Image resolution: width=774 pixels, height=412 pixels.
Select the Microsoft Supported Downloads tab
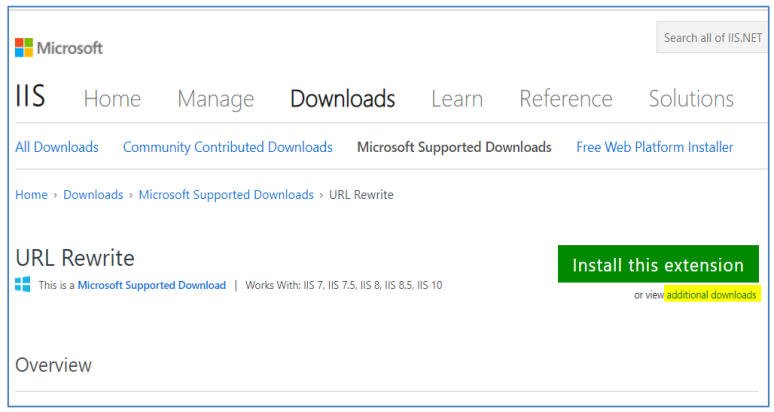coord(454,147)
